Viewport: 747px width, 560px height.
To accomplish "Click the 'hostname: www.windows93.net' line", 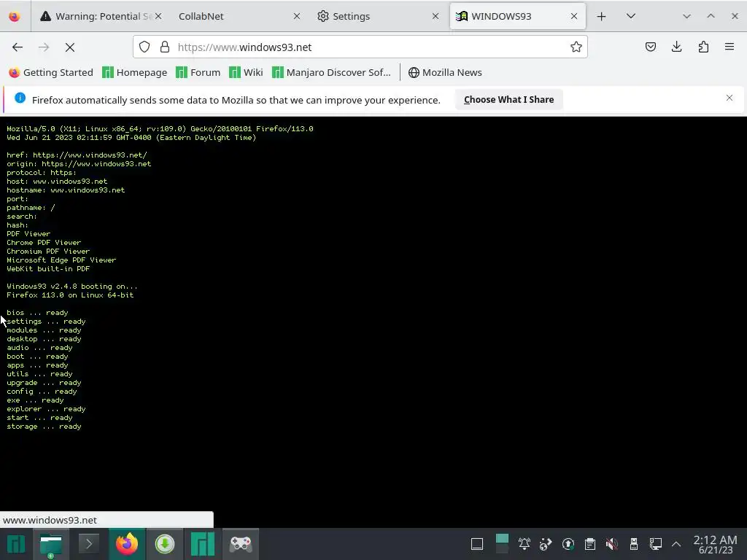I will click(66, 190).
